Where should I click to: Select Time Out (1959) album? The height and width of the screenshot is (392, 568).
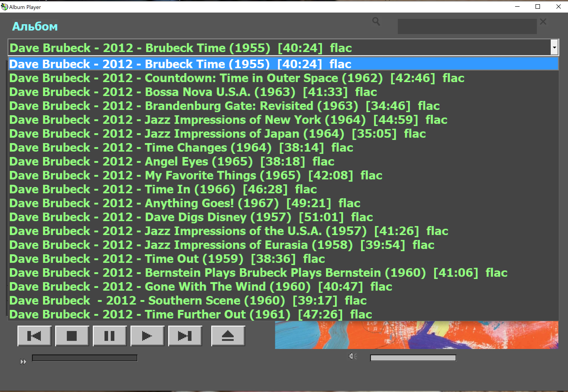(x=167, y=259)
